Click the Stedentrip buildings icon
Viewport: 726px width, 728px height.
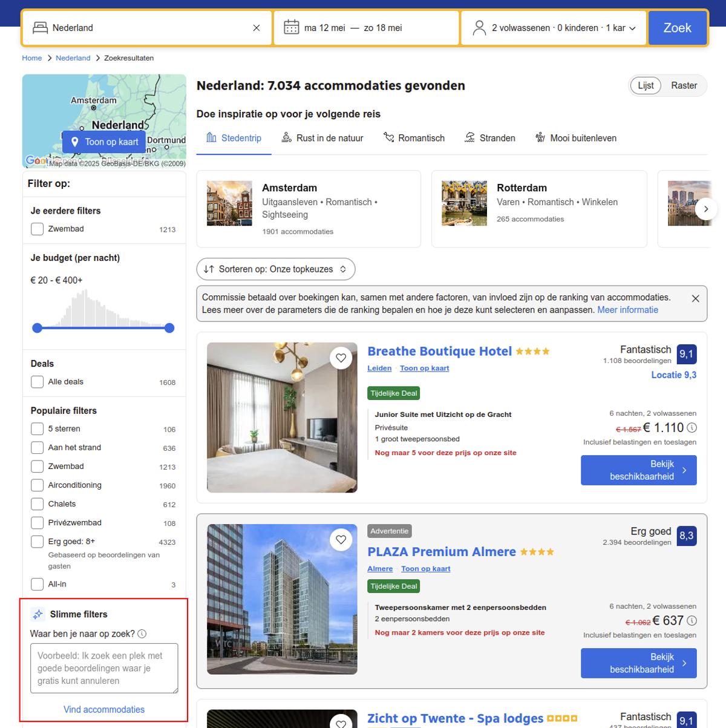(x=211, y=137)
